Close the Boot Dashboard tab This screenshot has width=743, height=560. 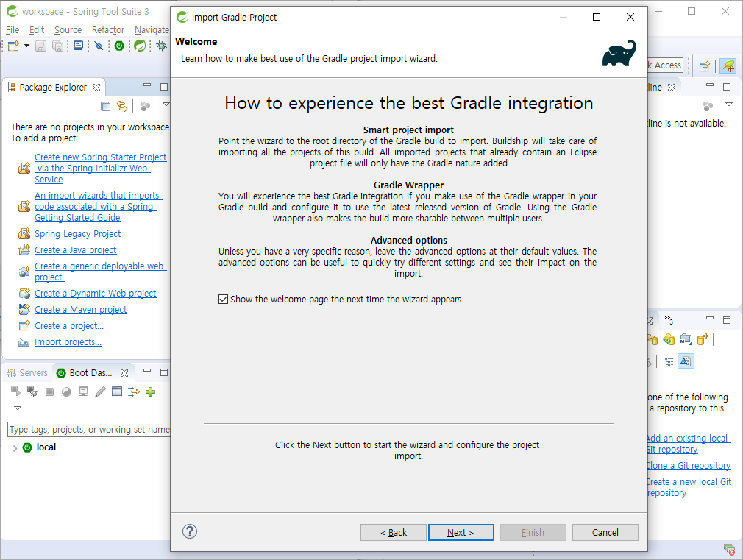(124, 372)
